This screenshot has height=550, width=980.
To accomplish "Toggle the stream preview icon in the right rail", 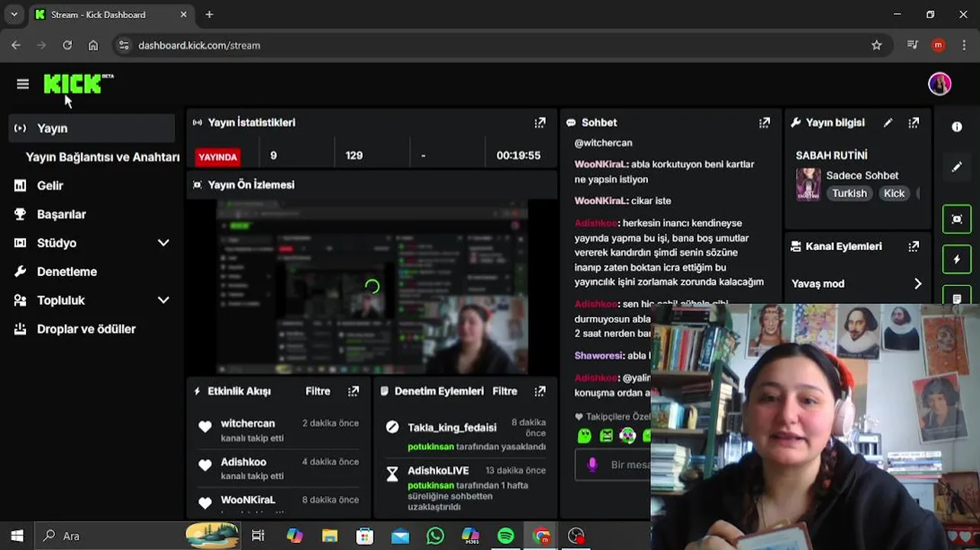I will [x=957, y=219].
